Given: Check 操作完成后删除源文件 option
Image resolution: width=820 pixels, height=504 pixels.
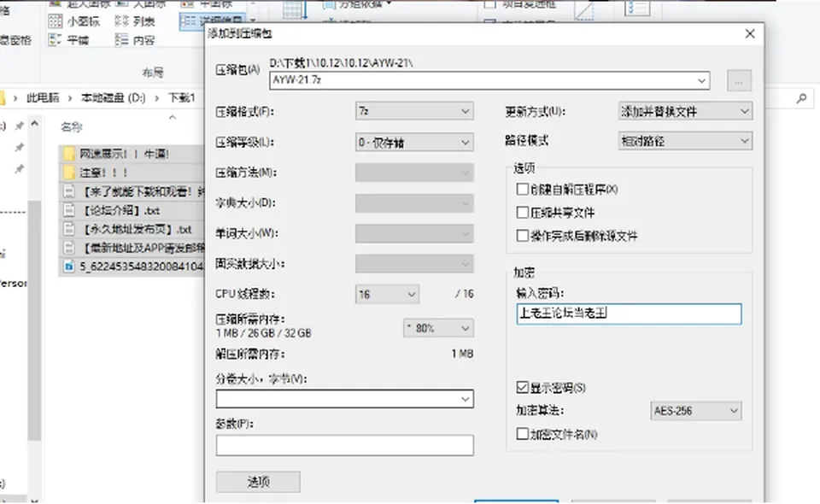Looking at the screenshot, I should point(522,235).
